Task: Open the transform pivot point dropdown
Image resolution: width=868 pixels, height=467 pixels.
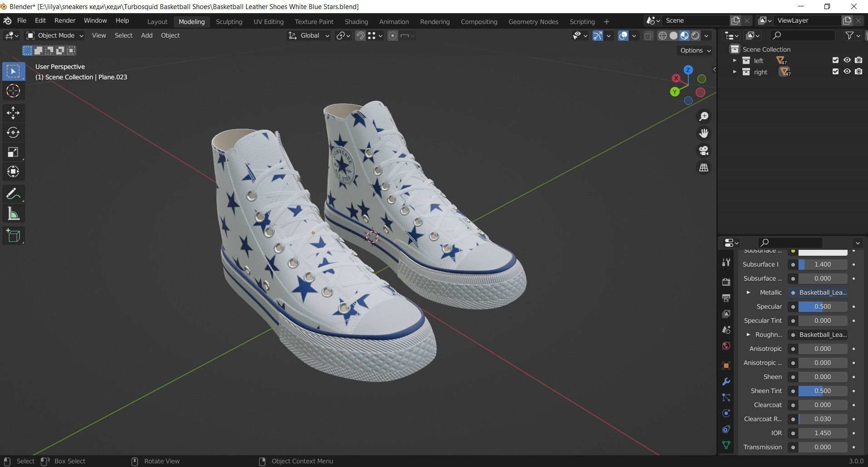Action: (x=343, y=35)
